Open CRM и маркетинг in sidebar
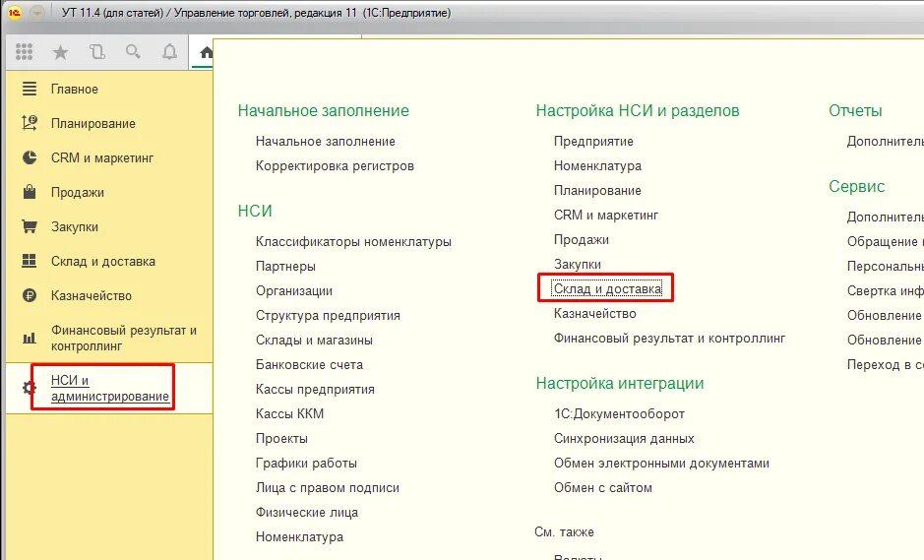This screenshot has height=560, width=924. coord(102,158)
